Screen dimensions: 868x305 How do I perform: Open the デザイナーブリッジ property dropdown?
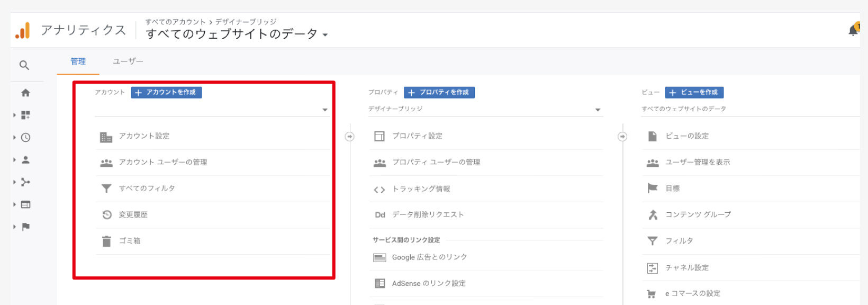485,109
